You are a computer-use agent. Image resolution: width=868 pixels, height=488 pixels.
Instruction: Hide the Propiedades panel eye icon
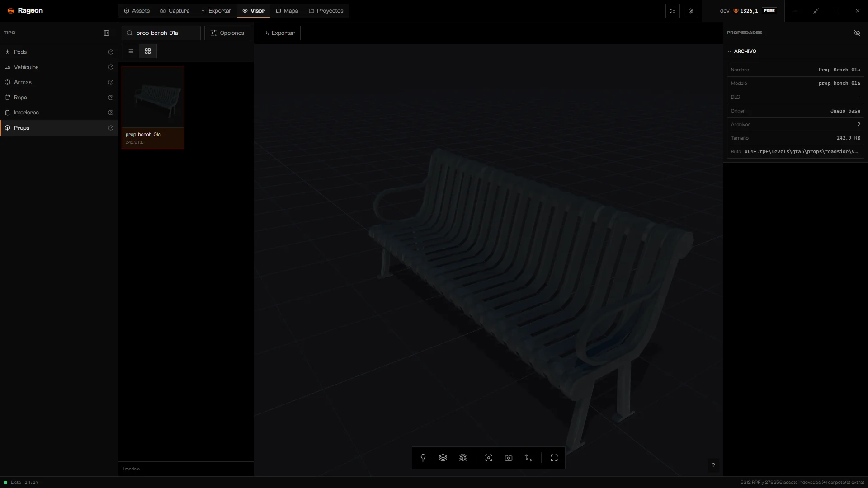[x=857, y=33]
